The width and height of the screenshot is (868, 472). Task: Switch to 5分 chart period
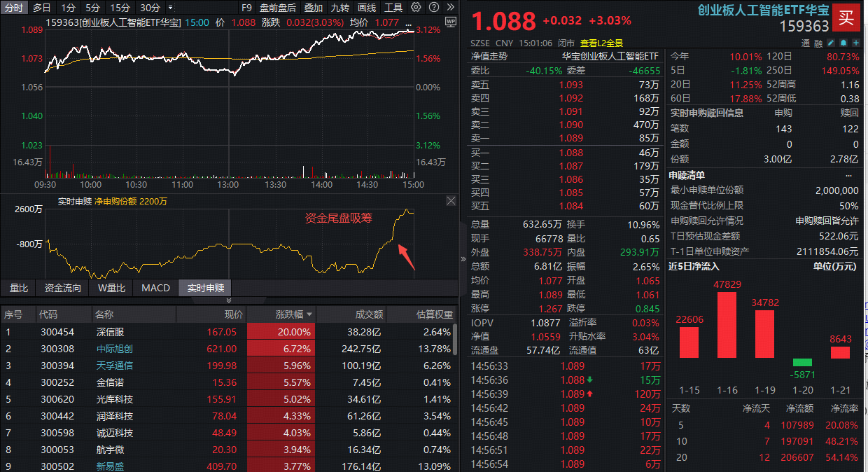[92, 8]
